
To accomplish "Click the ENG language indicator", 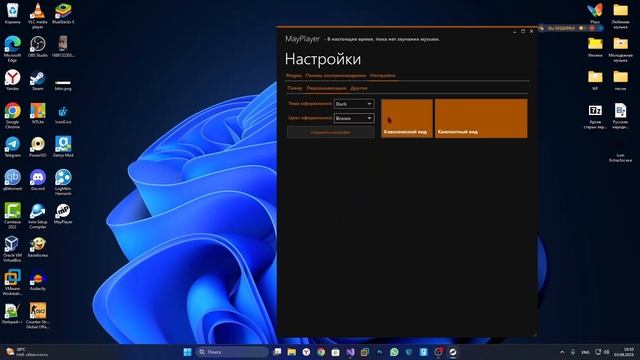I will pos(585,352).
